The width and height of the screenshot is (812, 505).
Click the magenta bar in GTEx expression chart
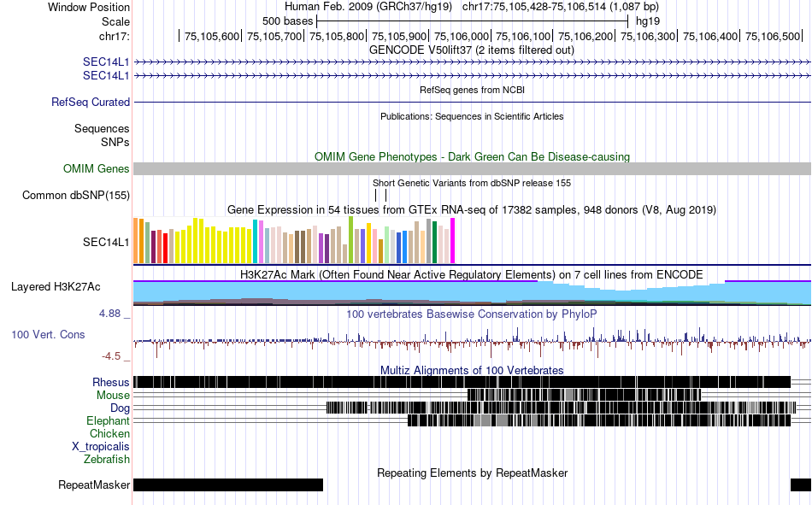[x=453, y=241]
